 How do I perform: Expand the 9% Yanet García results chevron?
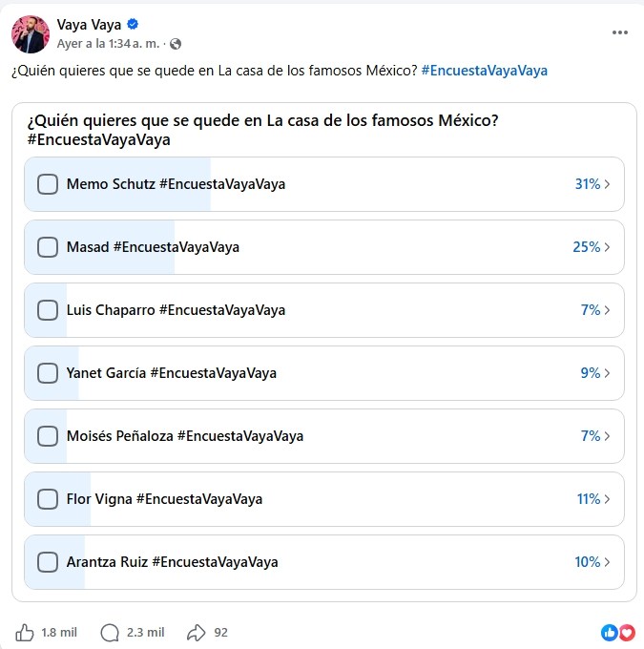coord(607,373)
